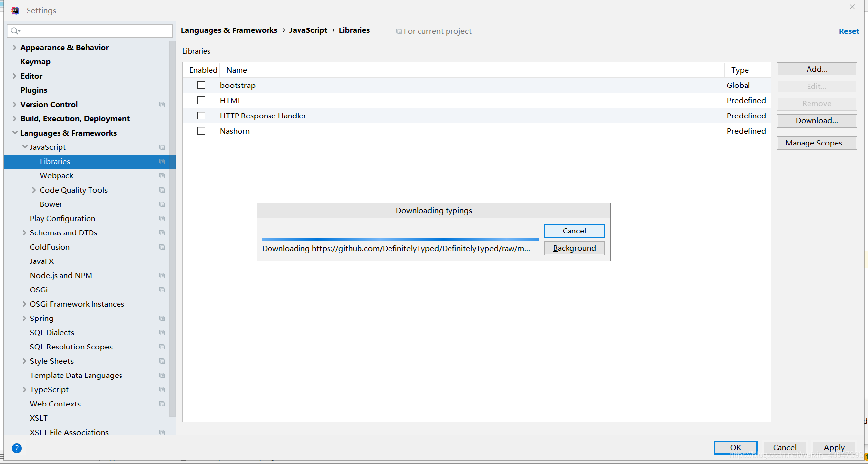Click project-scope icon beside Schemas and DTDs
This screenshot has width=868, height=464.
click(x=162, y=233)
